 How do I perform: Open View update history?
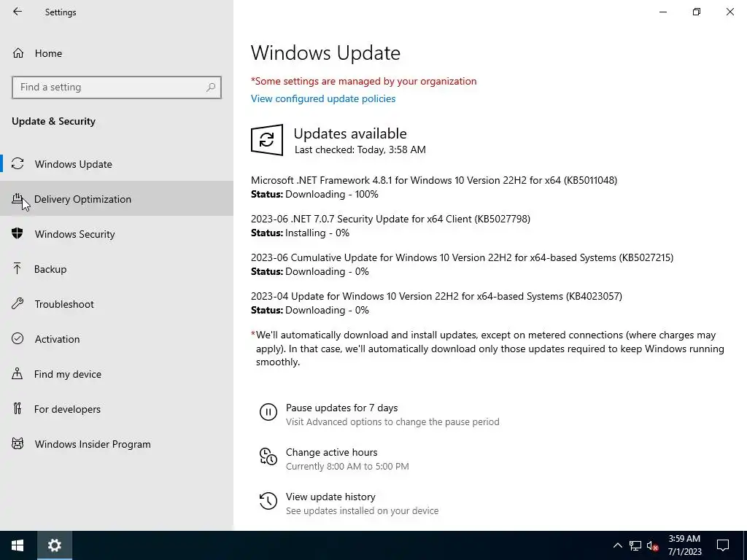330,497
